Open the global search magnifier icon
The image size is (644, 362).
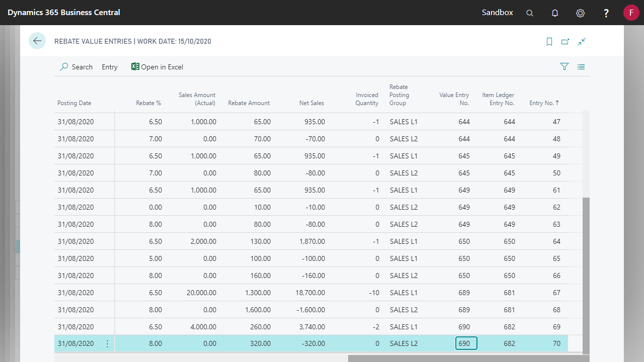[x=529, y=13]
